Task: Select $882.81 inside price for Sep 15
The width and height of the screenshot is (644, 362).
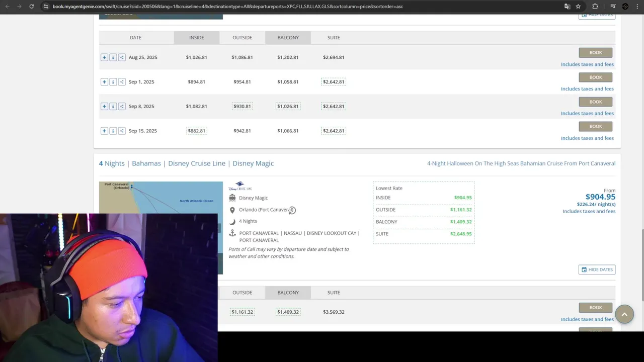Action: pos(197,131)
